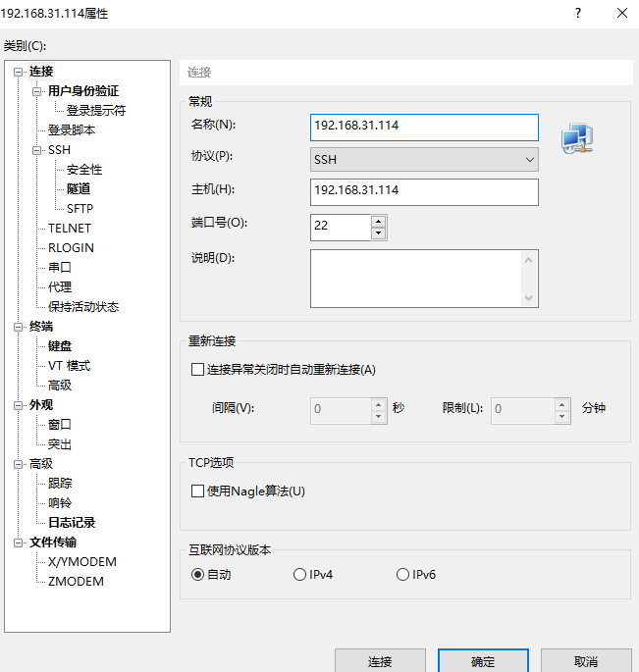Click the 连接 button at bottom
This screenshot has height=672, width=639.
[380, 661]
